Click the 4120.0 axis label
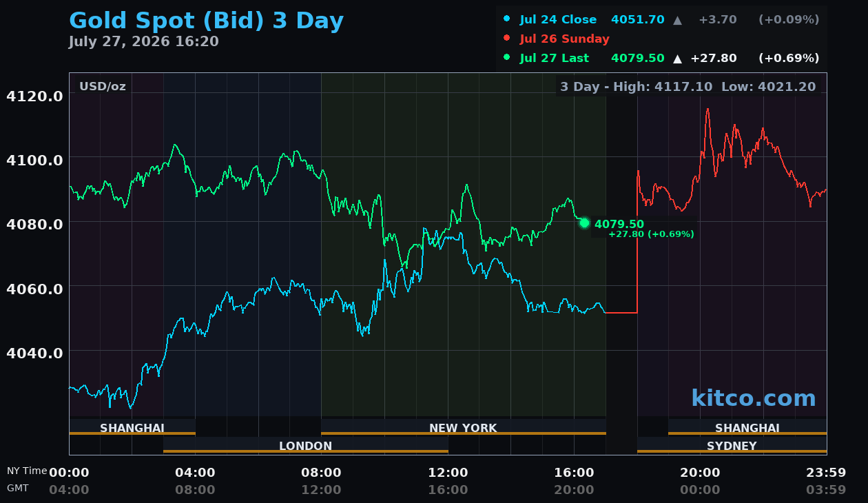868x503 pixels. pyautogui.click(x=34, y=95)
